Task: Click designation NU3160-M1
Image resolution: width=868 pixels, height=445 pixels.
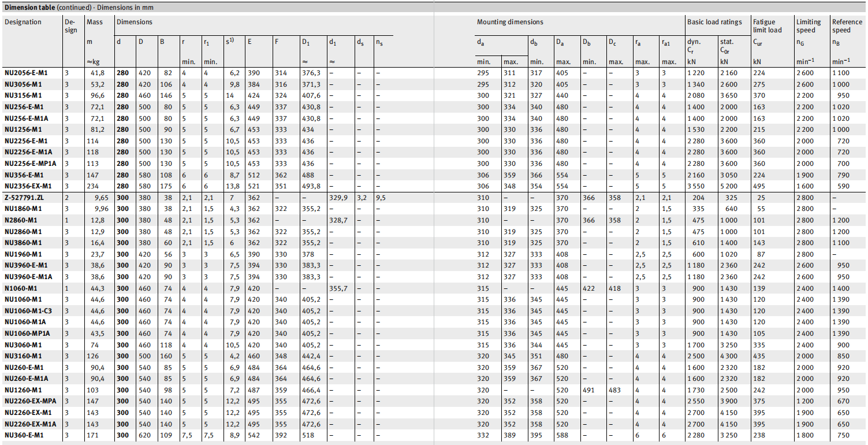Action: (23, 356)
